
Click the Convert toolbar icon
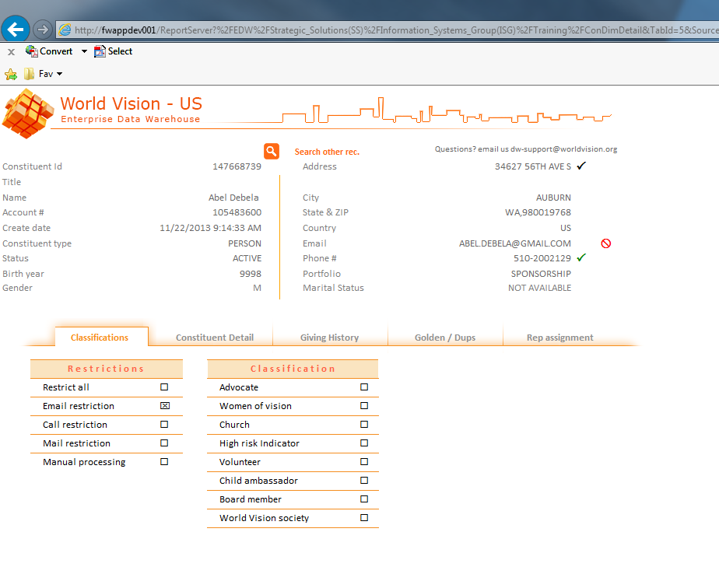(32, 51)
